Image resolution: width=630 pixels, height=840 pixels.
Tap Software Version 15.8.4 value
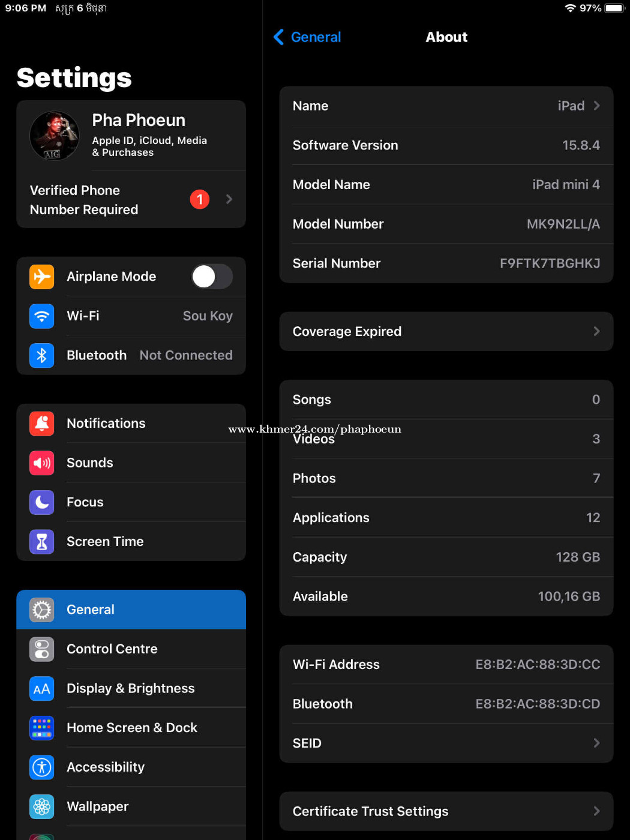click(581, 145)
